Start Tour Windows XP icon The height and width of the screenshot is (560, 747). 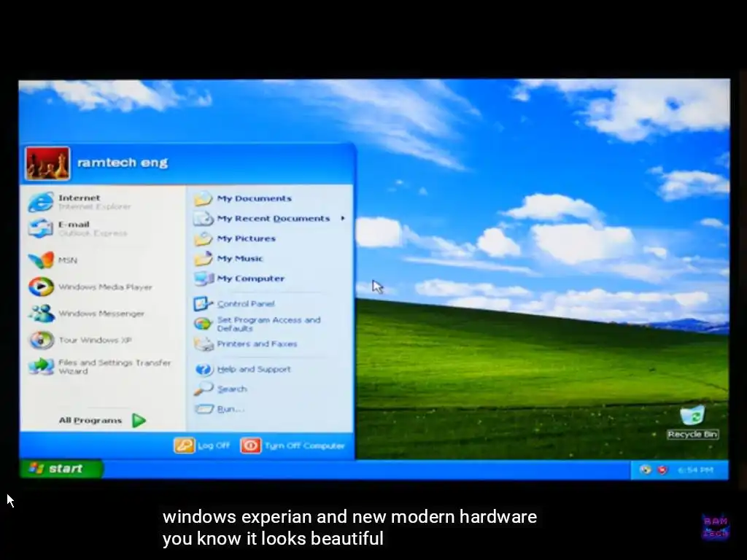pos(42,340)
